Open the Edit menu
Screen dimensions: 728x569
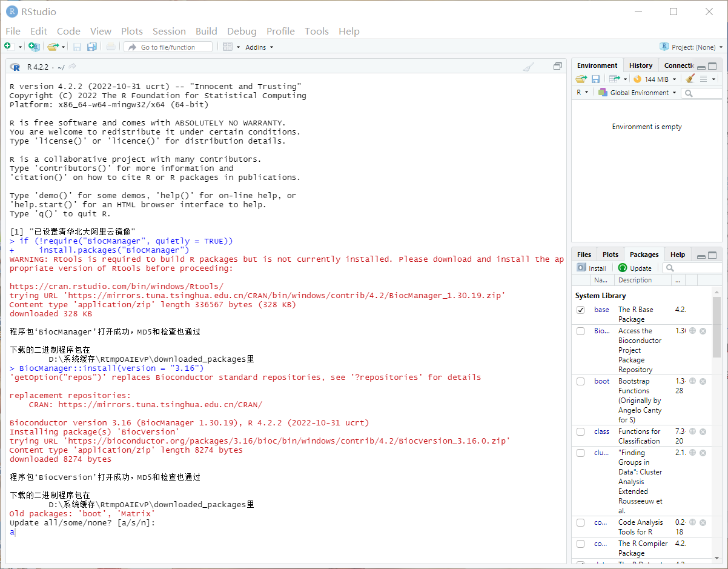[39, 31]
